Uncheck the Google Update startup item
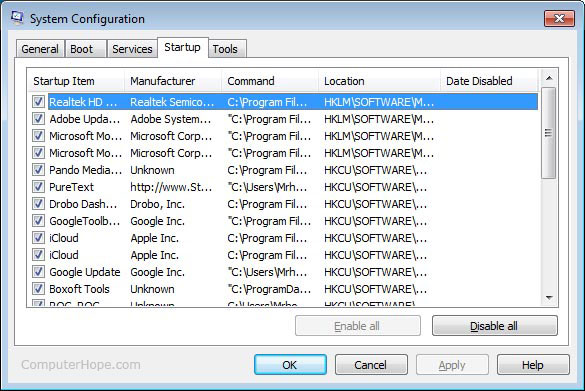Image resolution: width=585 pixels, height=391 pixels. pos(38,272)
